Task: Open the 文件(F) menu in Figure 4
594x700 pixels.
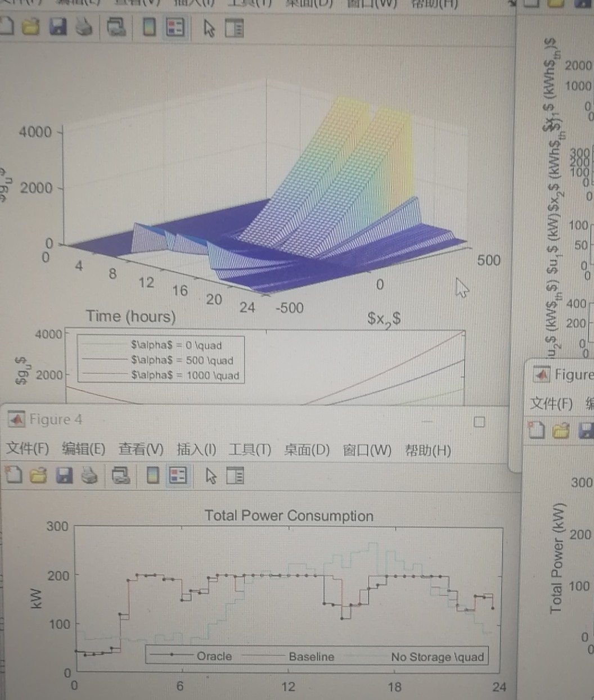Action: (28, 449)
